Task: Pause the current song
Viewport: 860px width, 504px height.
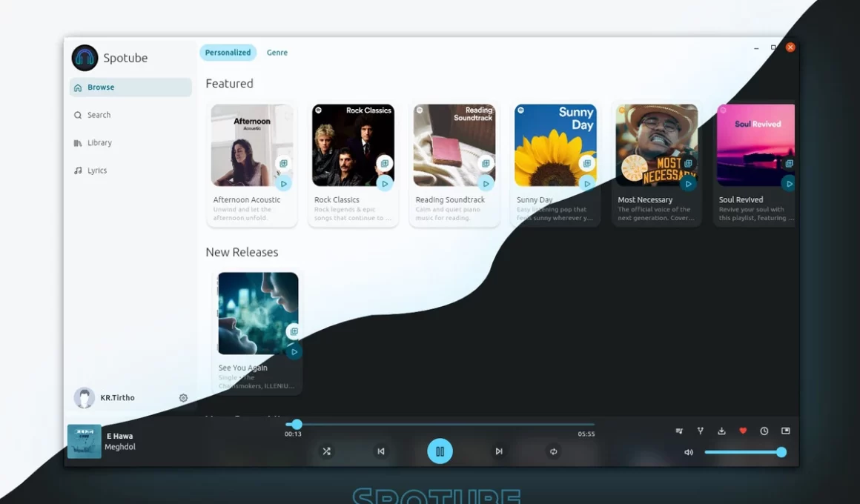Action: [440, 451]
